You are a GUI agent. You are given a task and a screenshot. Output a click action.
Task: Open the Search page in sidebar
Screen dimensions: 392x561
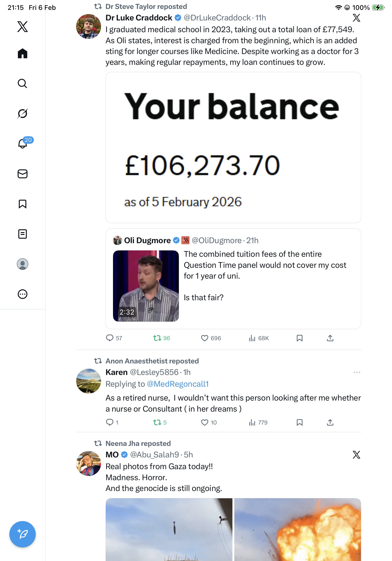tap(22, 84)
